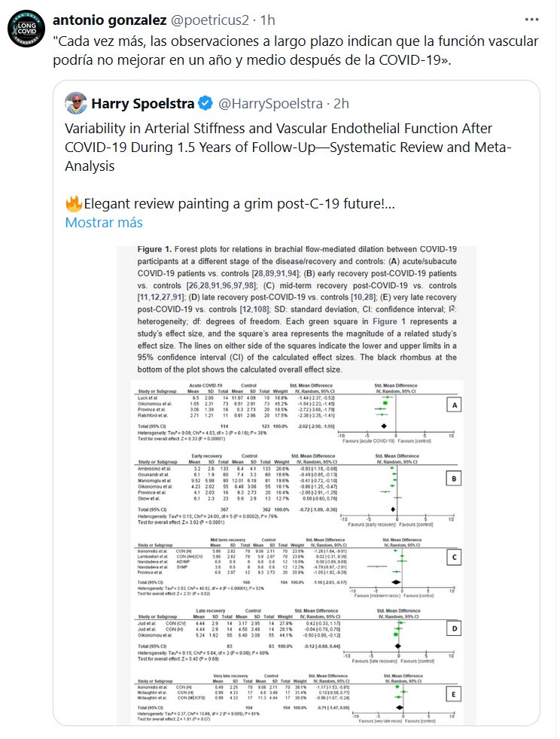Click the 2h timestamp on quoted tweet
Image resolution: width=560 pixels, height=739 pixels.
coord(341,103)
